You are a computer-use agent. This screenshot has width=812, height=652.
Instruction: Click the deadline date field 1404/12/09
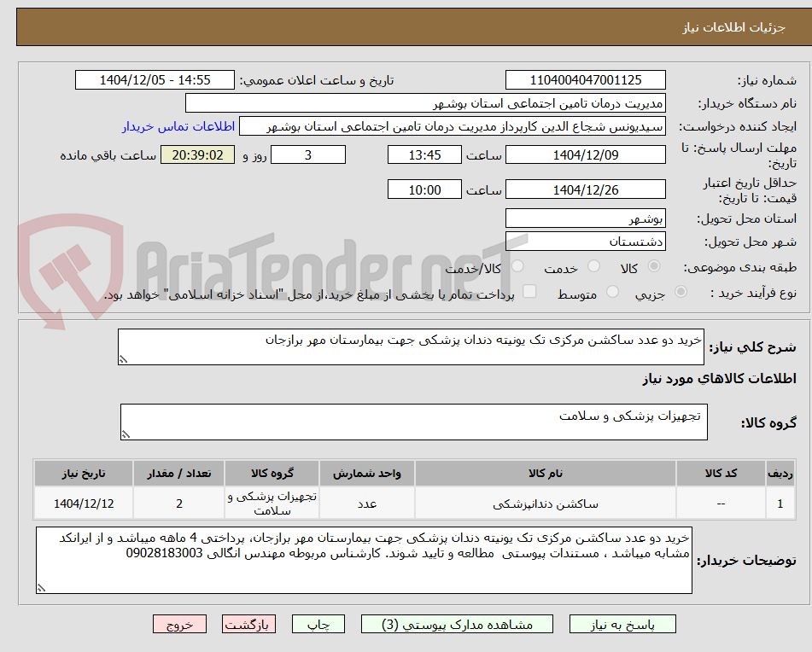click(585, 154)
